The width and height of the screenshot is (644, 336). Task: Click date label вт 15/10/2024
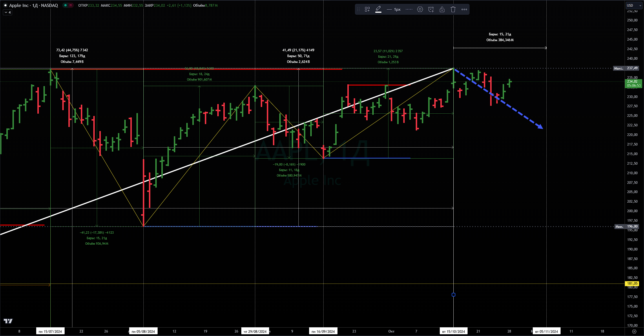coord(454,331)
